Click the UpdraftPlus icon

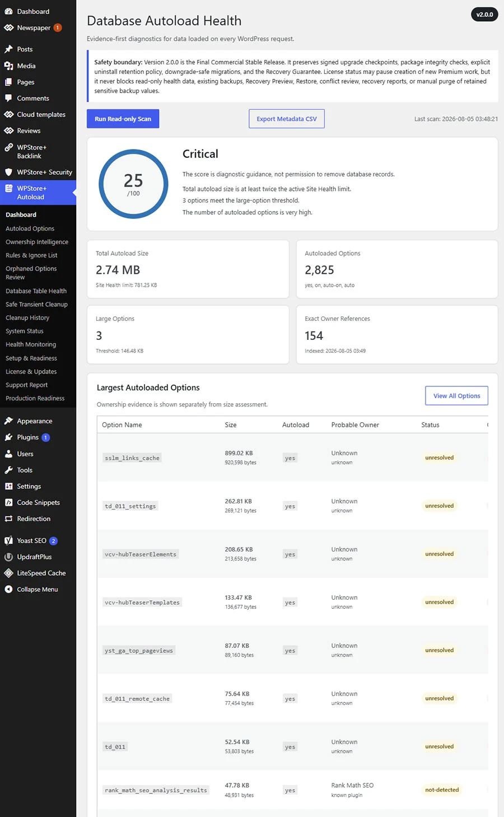[8, 557]
